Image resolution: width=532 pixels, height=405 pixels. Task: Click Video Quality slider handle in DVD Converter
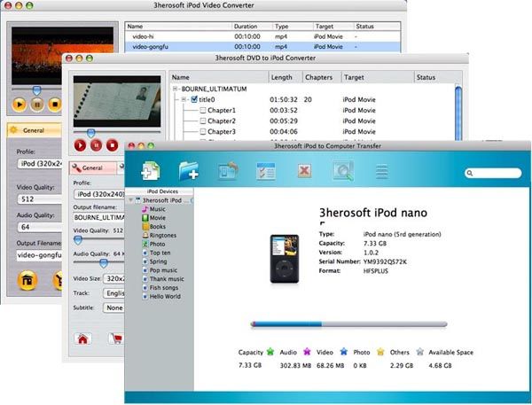click(78, 240)
